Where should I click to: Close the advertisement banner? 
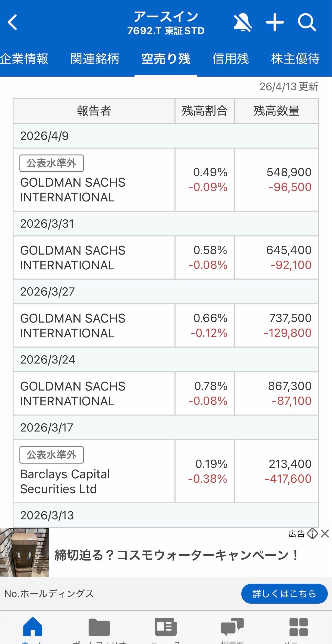pos(325,534)
